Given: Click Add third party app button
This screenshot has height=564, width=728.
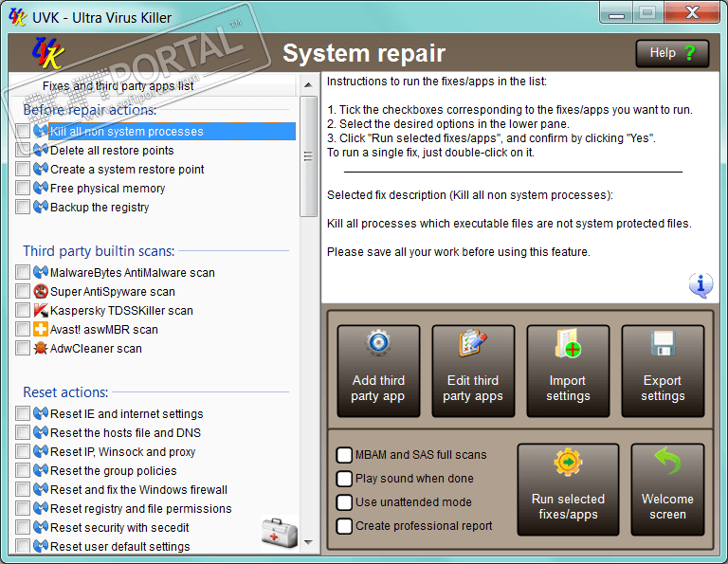Looking at the screenshot, I should point(378,371).
